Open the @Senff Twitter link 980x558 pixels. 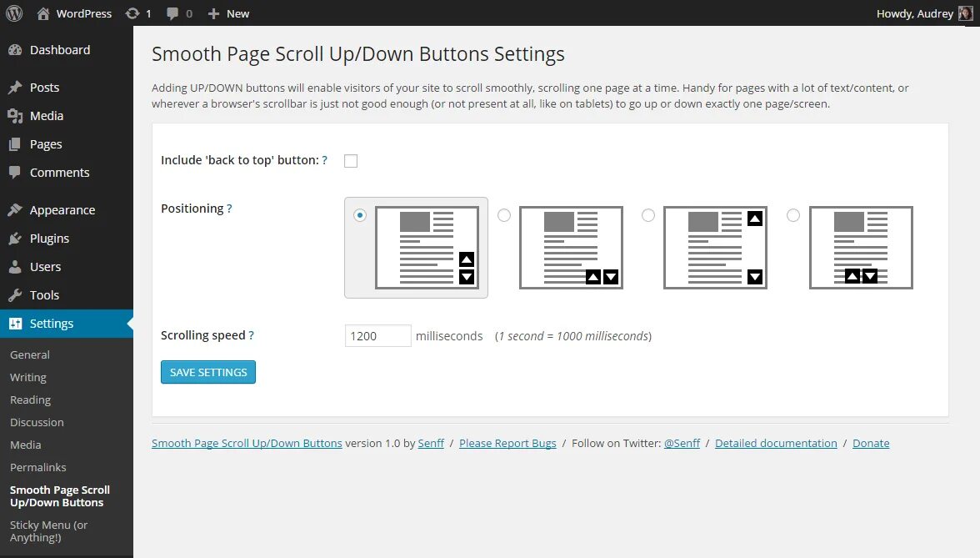tap(682, 443)
